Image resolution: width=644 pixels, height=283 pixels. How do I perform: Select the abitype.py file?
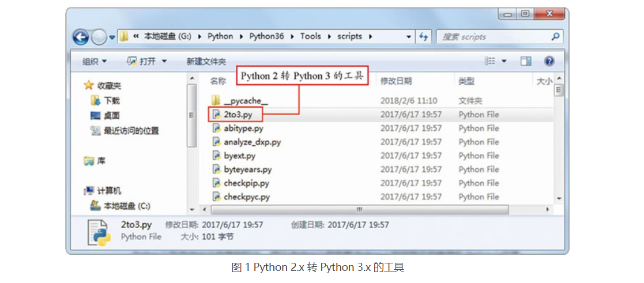[x=243, y=128]
